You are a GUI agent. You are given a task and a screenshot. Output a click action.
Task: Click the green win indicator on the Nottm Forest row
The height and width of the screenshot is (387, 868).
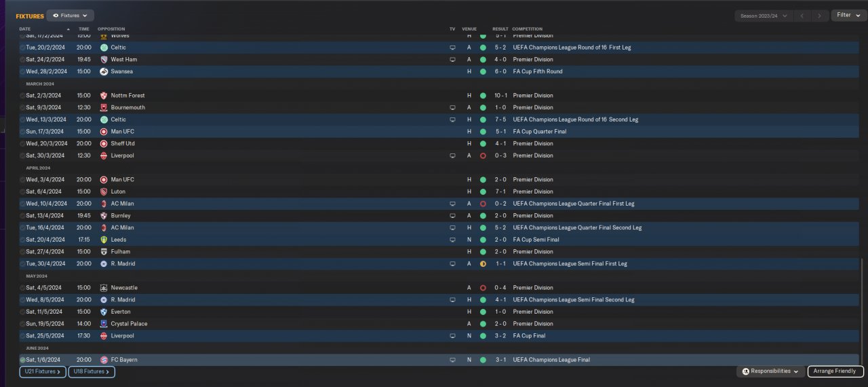pos(483,96)
